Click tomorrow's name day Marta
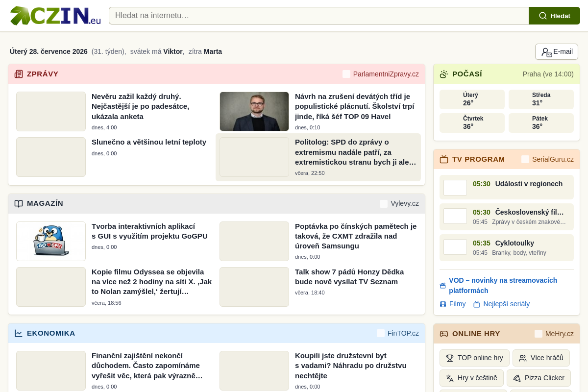The width and height of the screenshot is (588, 392). pyautogui.click(x=213, y=51)
